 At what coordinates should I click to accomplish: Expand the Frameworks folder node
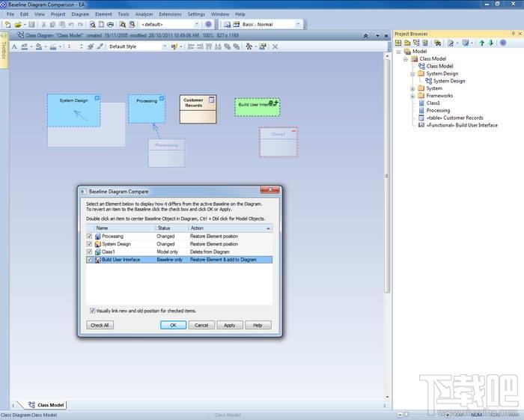(412, 96)
